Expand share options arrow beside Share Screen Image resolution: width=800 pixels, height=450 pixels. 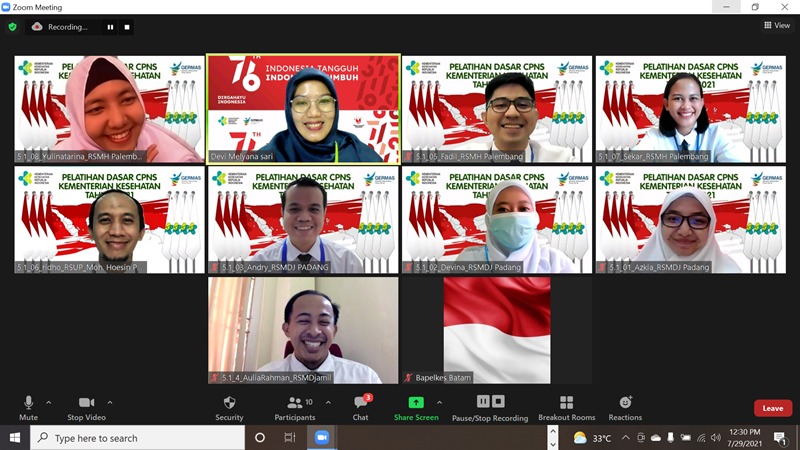[x=439, y=402]
